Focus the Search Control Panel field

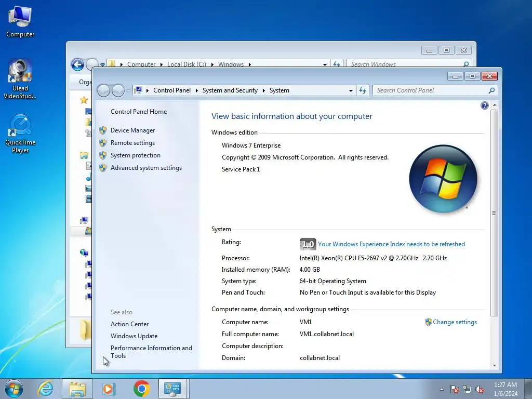point(431,90)
